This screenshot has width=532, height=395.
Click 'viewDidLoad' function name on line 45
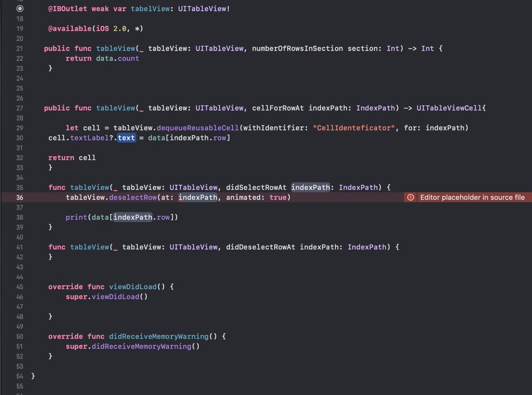[x=133, y=287]
